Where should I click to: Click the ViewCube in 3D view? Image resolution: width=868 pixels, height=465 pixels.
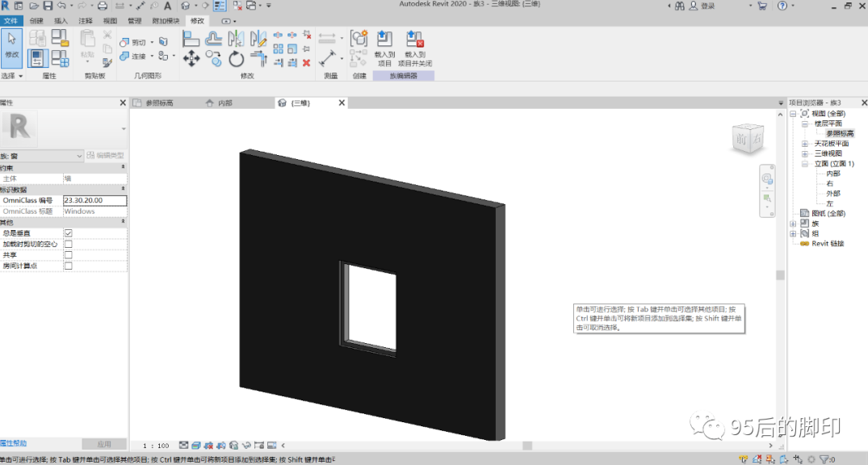747,139
